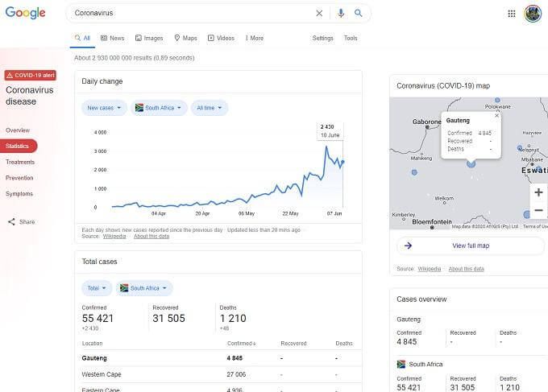This screenshot has width=548, height=392.
Task: Open the All time range dropdown
Action: 210,108
